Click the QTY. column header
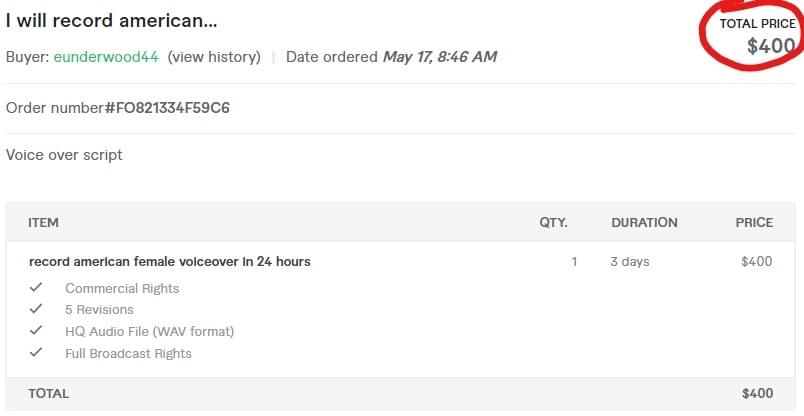The height and width of the screenshot is (416, 804). pyautogui.click(x=553, y=222)
